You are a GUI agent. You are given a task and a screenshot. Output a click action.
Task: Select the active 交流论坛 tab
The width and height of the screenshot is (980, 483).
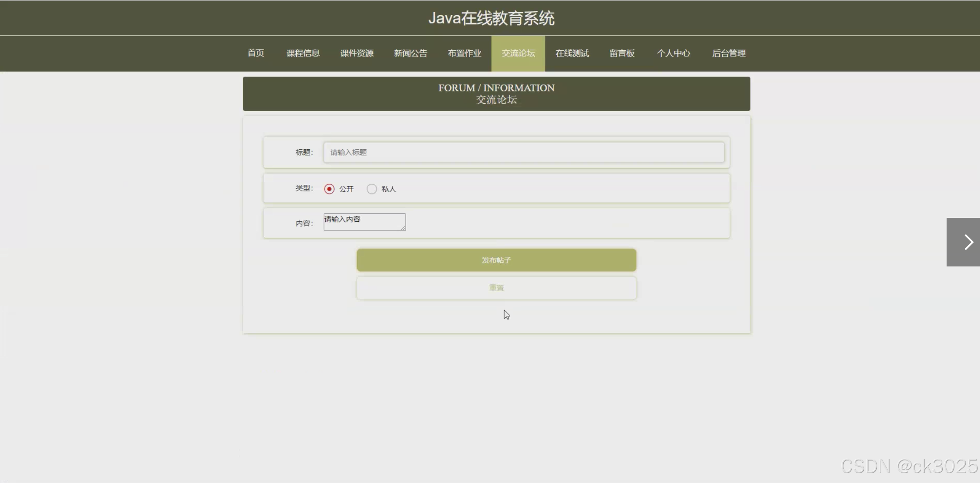click(518, 53)
